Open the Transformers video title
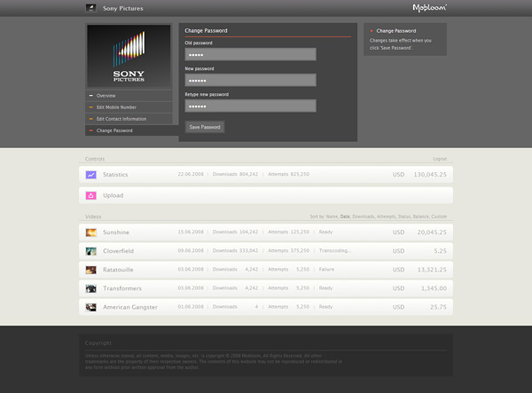The width and height of the screenshot is (532, 393). click(122, 288)
